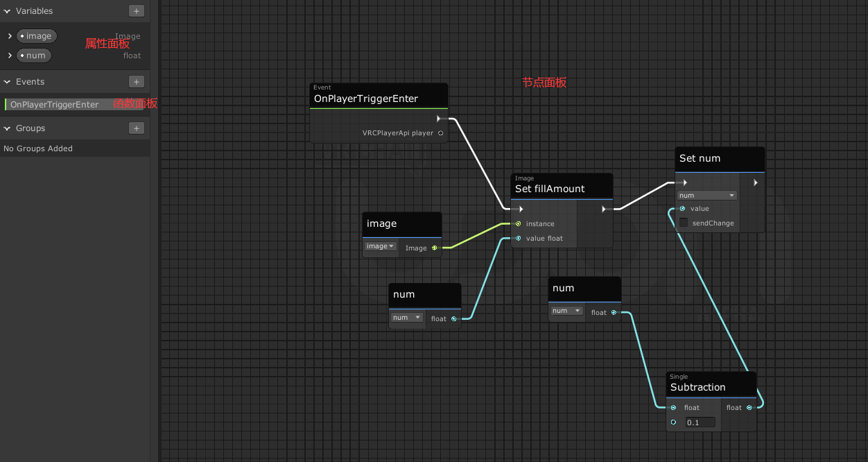The height and width of the screenshot is (462, 868).
Task: Click the add variable plus button
Action: tap(137, 11)
